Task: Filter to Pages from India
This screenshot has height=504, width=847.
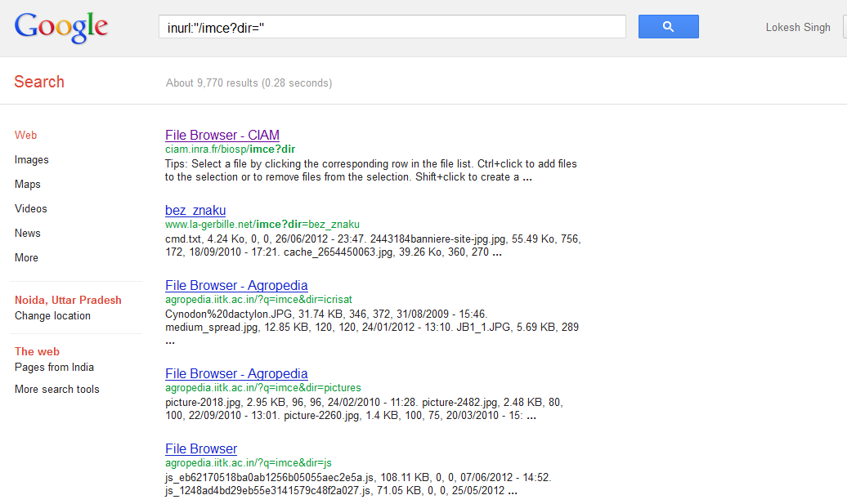Action: (54, 367)
